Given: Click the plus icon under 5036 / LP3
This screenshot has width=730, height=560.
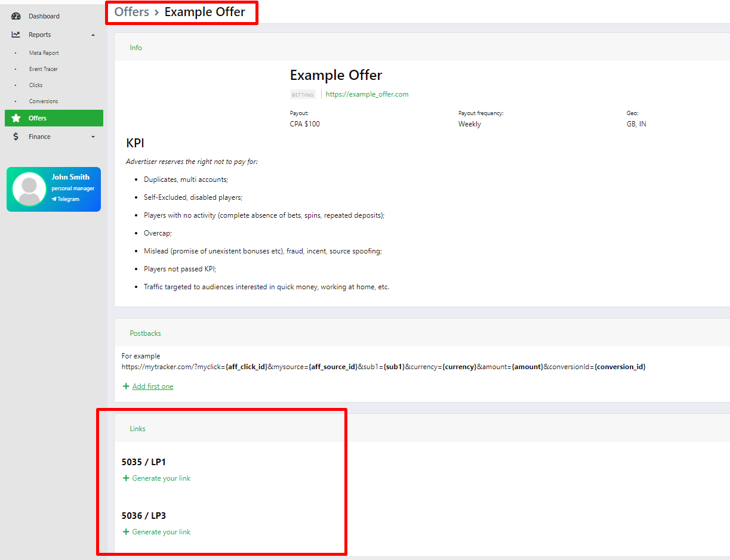Looking at the screenshot, I should [125, 532].
